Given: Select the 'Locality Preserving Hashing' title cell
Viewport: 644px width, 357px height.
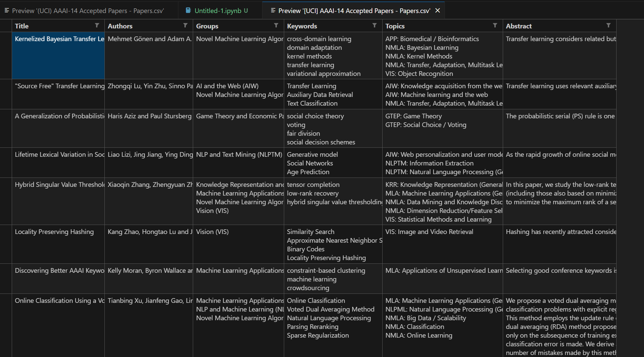Looking at the screenshot, I should (58, 244).
